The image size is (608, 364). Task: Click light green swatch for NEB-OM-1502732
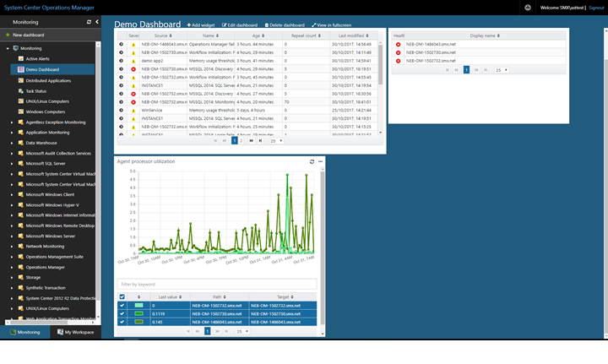[138, 306]
